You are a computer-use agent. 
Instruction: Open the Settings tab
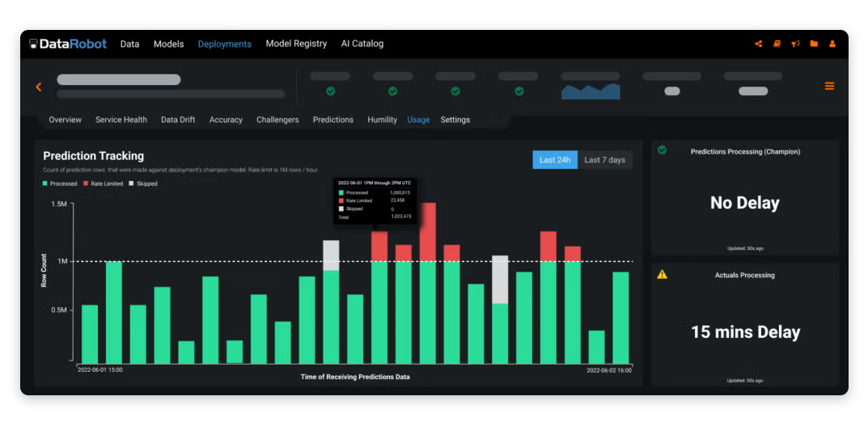(455, 120)
